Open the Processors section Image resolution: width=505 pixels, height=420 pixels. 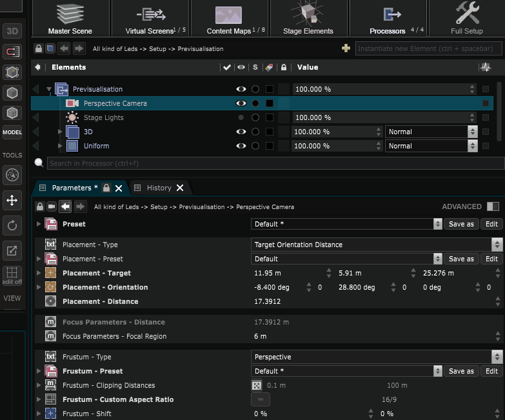[x=388, y=18]
